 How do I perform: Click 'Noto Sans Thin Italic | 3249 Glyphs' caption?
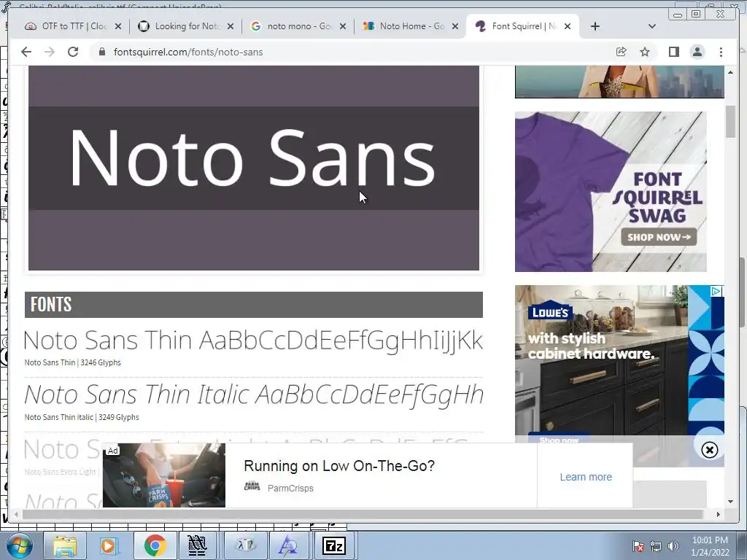point(82,417)
